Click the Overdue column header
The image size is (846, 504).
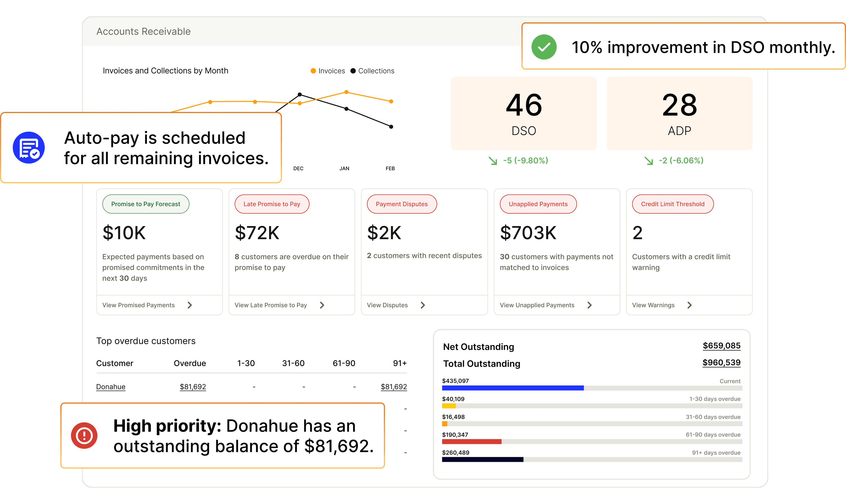pyautogui.click(x=190, y=363)
